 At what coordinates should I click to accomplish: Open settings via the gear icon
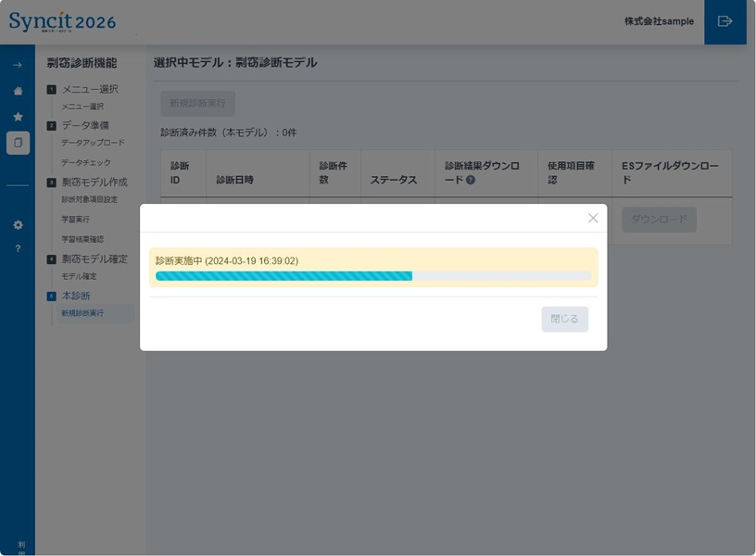[17, 224]
